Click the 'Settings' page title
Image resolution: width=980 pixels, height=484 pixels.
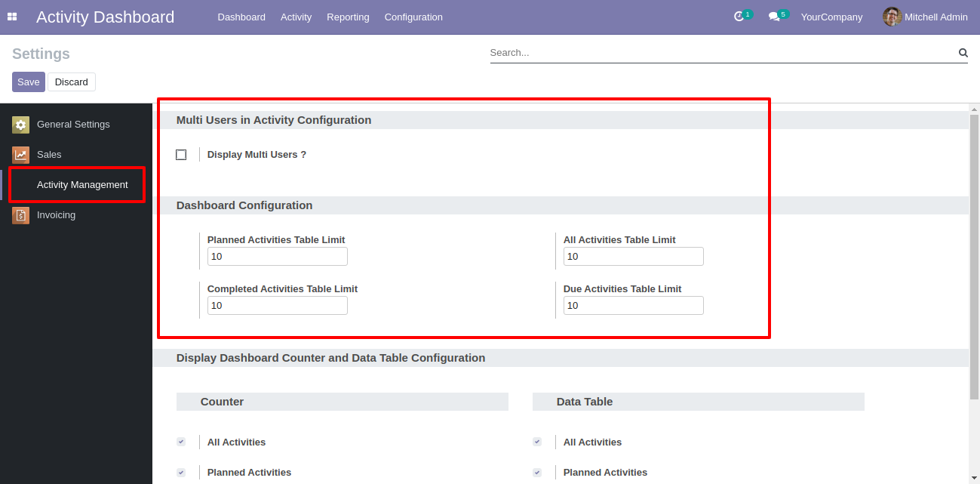[41, 54]
